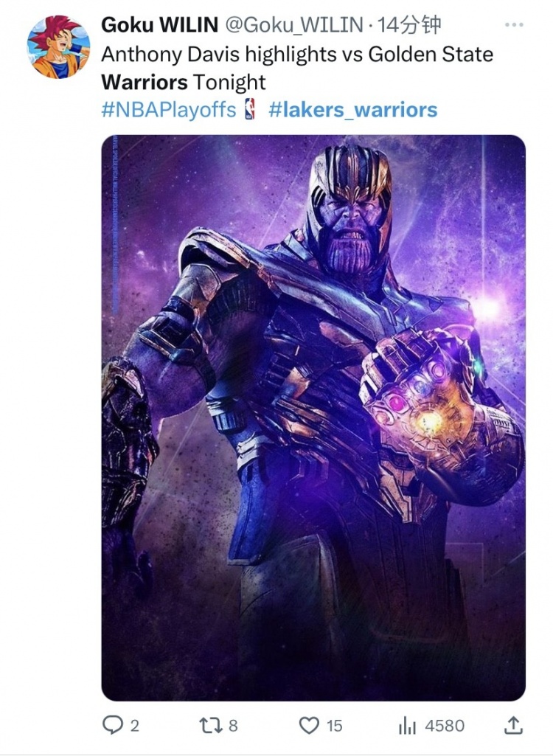Click the NBA logo emoji beside #NBAPlayoffs
The width and height of the screenshot is (553, 756).
click(249, 111)
